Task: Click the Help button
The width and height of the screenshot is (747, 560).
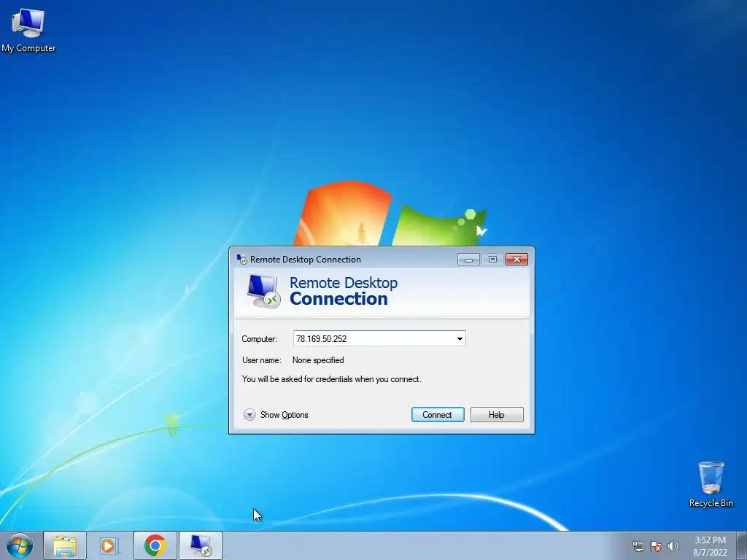Action: tap(496, 415)
